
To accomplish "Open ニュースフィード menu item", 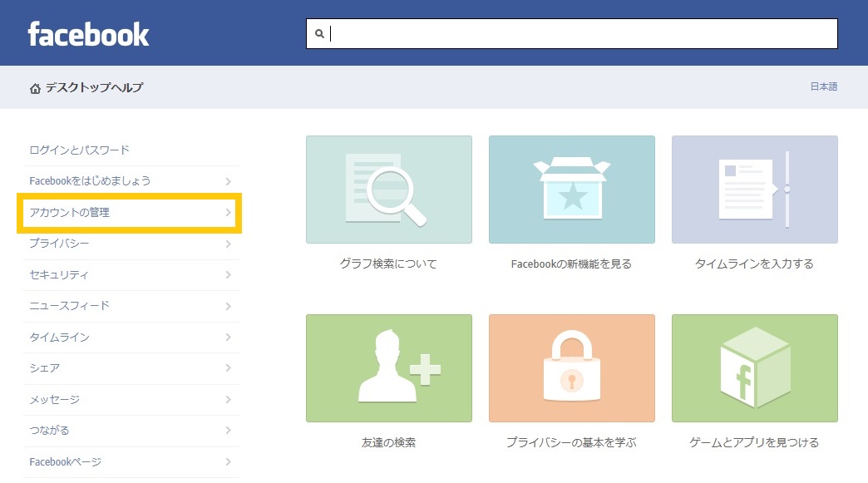I will (131, 306).
